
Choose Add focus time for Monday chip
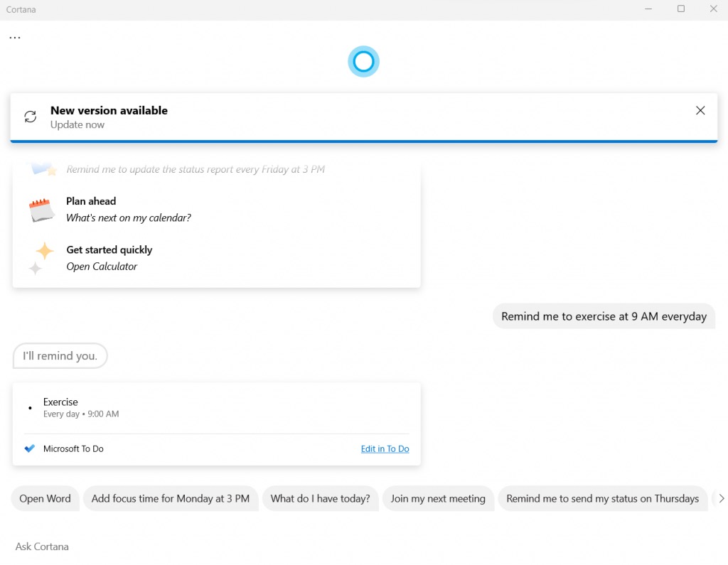(171, 499)
